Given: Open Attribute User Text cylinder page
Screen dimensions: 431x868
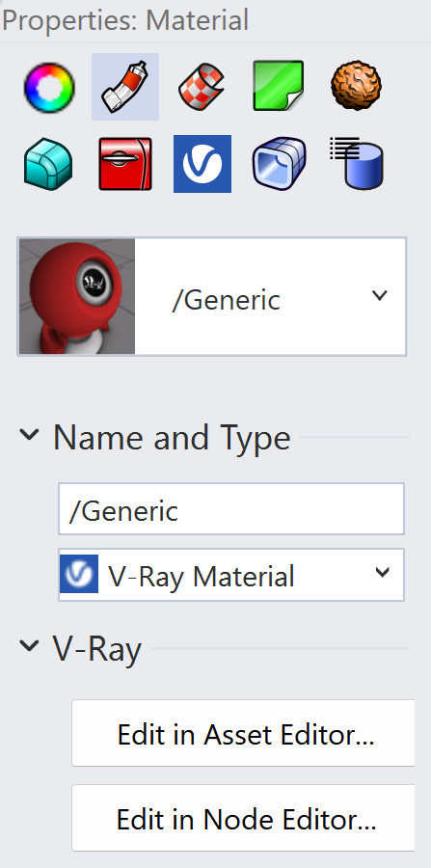Looking at the screenshot, I should click(357, 163).
